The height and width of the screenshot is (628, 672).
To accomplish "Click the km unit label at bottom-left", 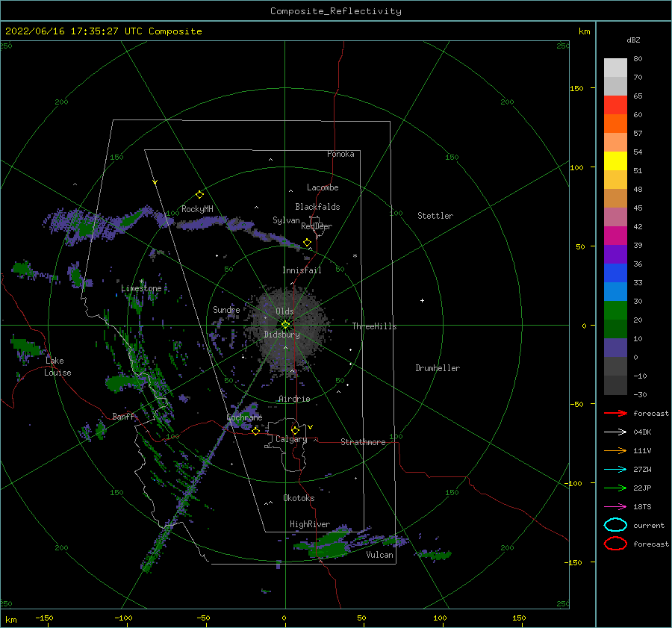I will point(10,620).
